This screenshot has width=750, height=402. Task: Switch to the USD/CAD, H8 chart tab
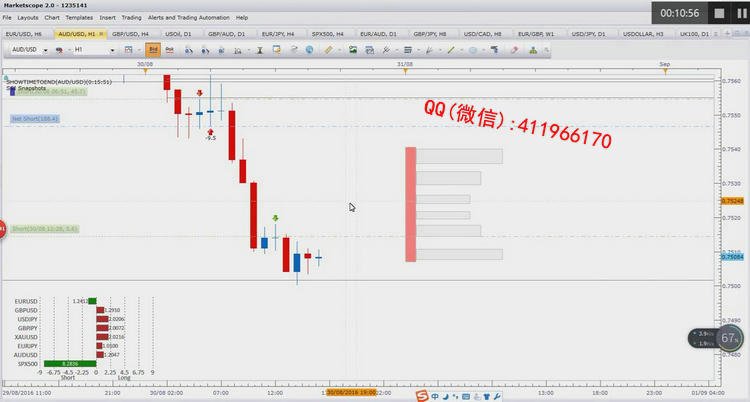482,34
